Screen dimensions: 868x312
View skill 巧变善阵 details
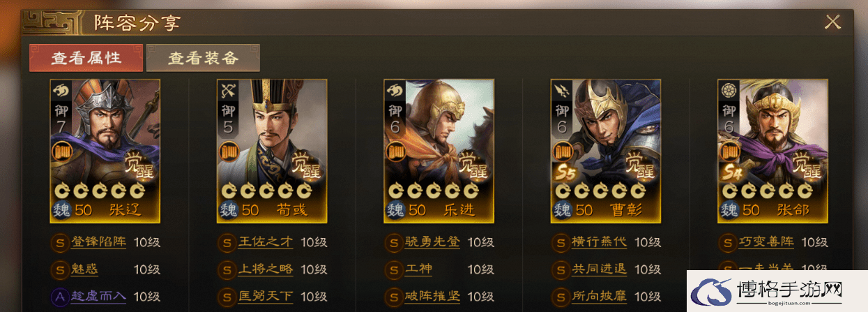(766, 242)
